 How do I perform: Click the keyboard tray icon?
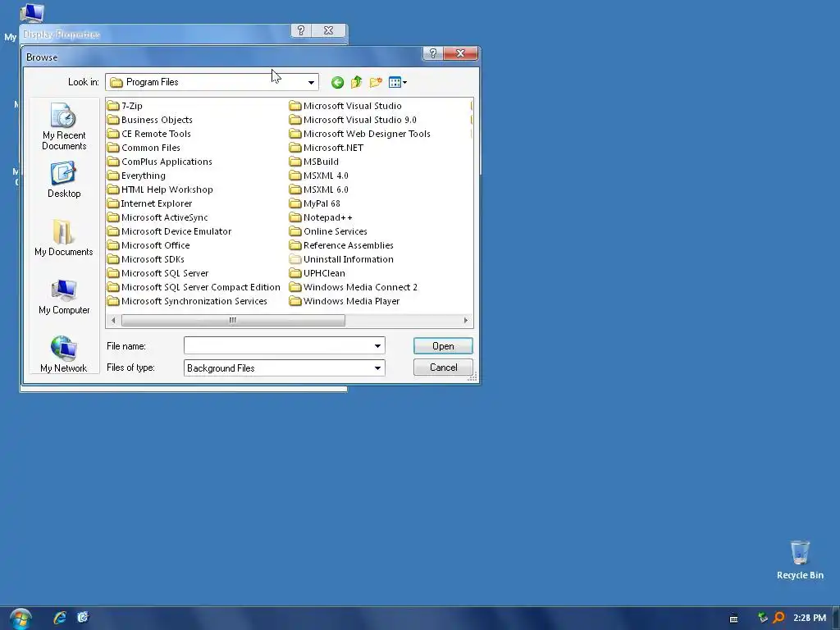pos(734,619)
